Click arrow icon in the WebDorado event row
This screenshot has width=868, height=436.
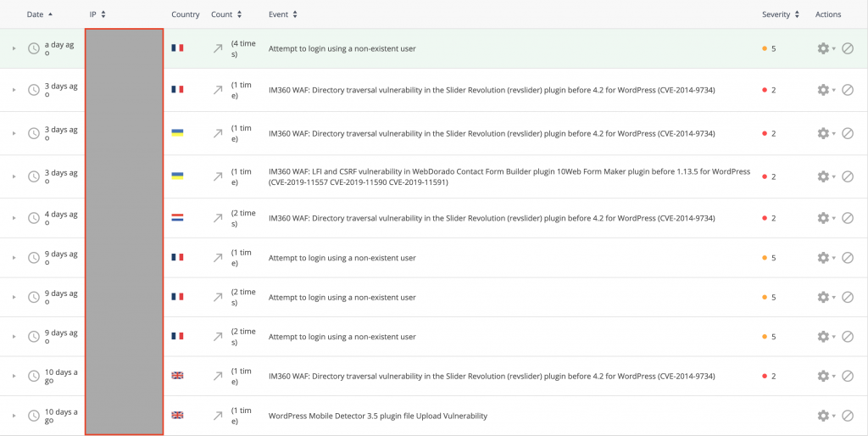pos(218,176)
